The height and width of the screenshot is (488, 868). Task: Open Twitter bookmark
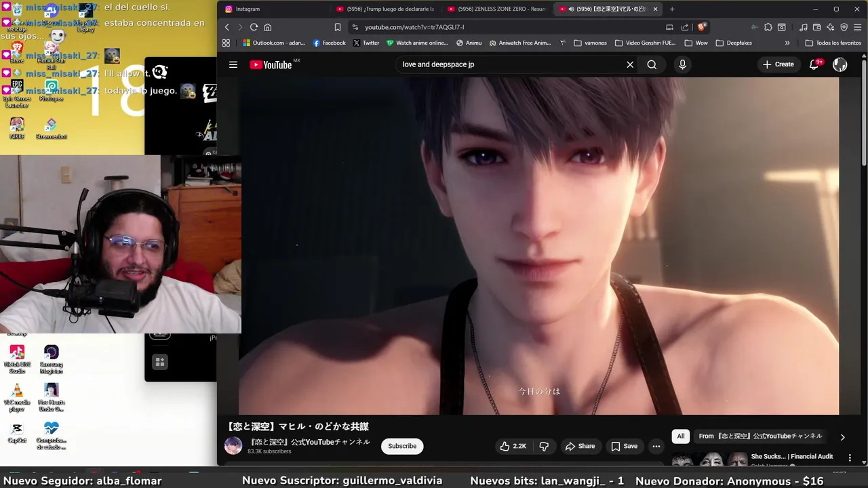(x=366, y=43)
